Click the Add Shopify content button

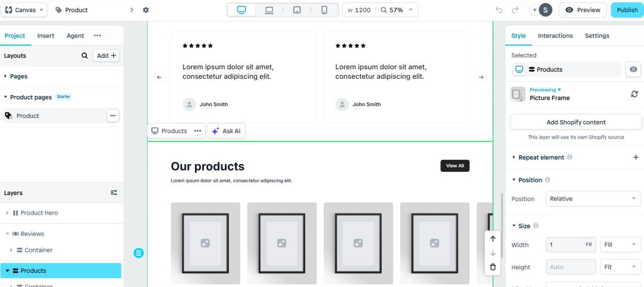coord(576,122)
